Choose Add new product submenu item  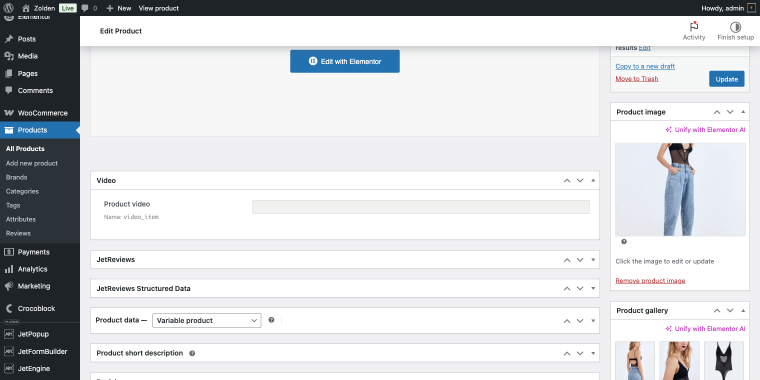tap(32, 163)
